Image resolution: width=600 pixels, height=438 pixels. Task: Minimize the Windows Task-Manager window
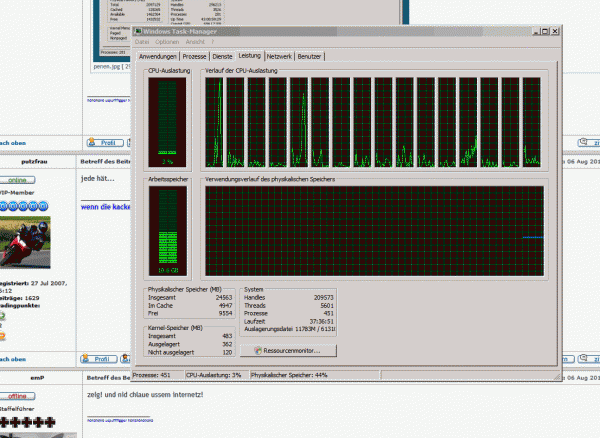click(536, 31)
